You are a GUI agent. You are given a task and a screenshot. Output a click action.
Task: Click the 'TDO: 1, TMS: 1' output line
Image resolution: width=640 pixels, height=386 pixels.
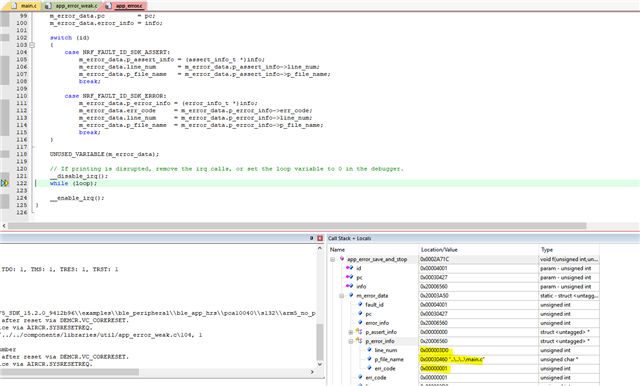tap(60, 269)
